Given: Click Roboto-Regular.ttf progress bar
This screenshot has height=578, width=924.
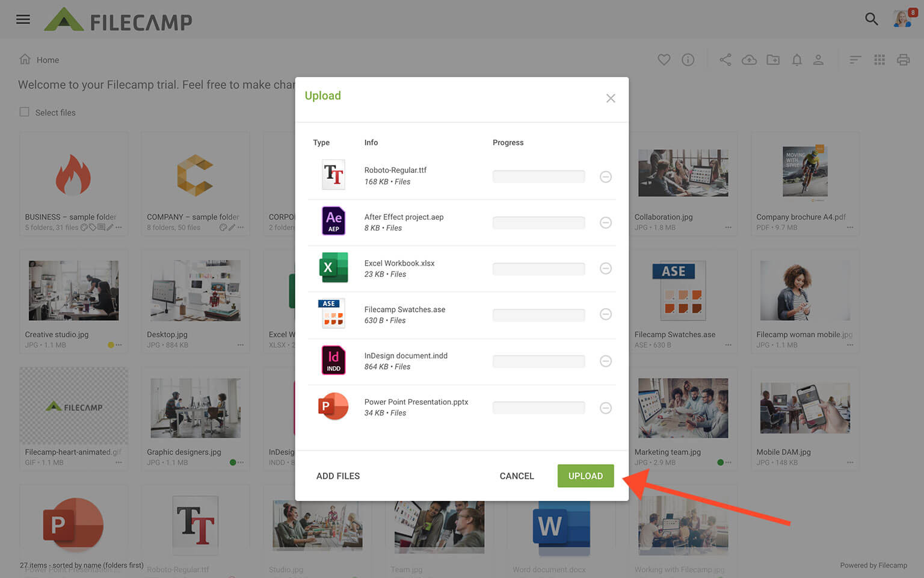Looking at the screenshot, I should coord(538,176).
